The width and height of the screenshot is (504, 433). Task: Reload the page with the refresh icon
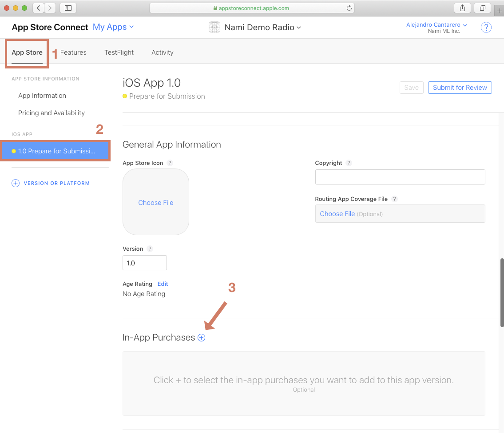[349, 8]
